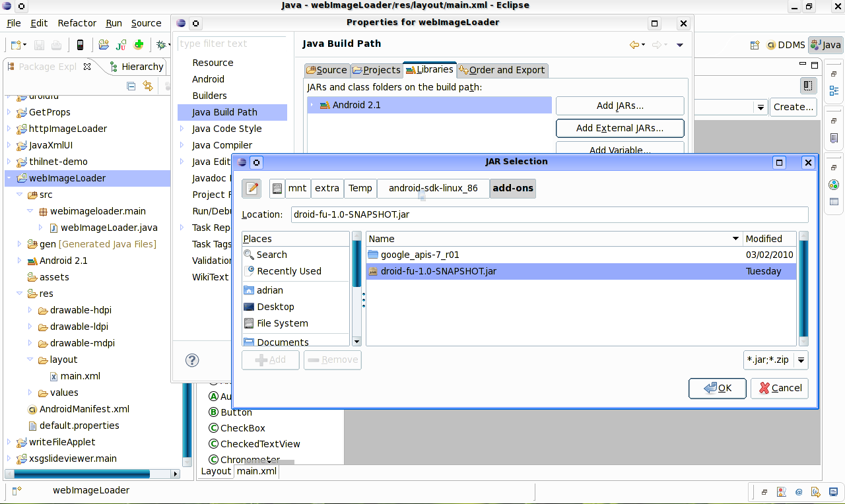This screenshot has width=845, height=504.
Task: Select AndroidManifest.xml in Package Explorer
Action: pos(84,409)
